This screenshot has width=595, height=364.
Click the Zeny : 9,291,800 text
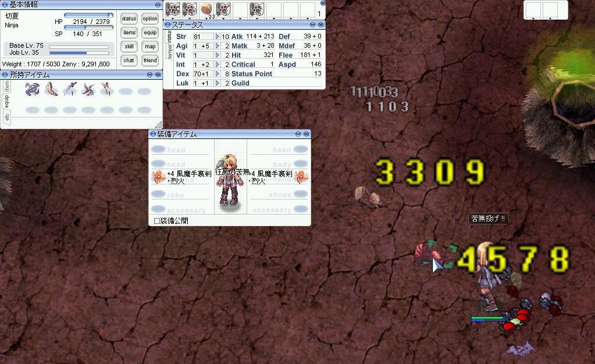(85, 64)
